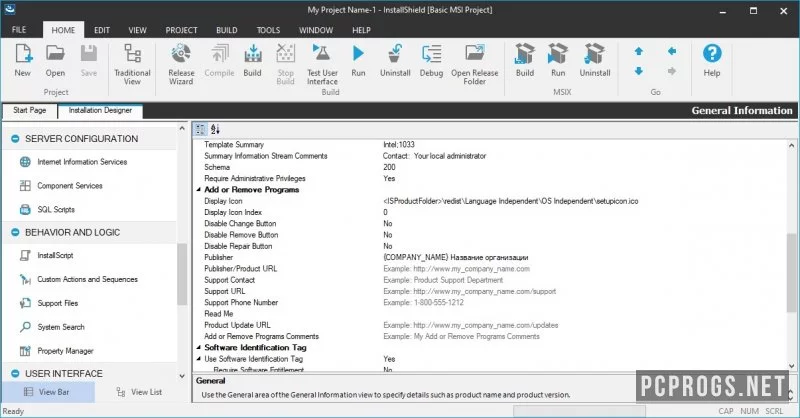
Task: Open the WINDOW ribbon tab
Action: pos(316,30)
